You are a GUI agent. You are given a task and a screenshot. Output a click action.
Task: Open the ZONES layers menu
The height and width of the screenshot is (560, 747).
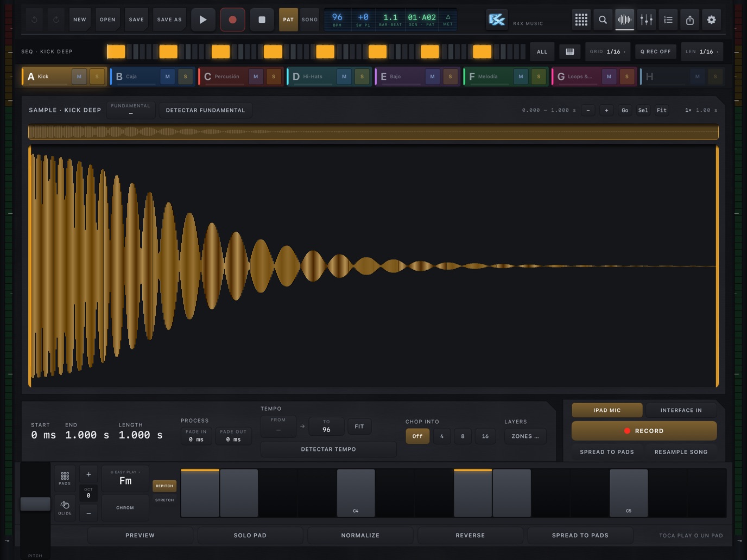(x=525, y=436)
